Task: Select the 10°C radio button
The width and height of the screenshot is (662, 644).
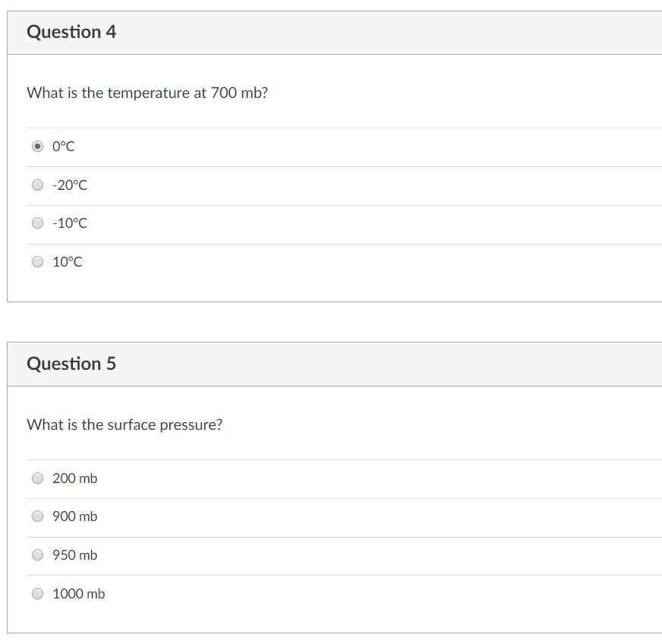Action: (37, 261)
